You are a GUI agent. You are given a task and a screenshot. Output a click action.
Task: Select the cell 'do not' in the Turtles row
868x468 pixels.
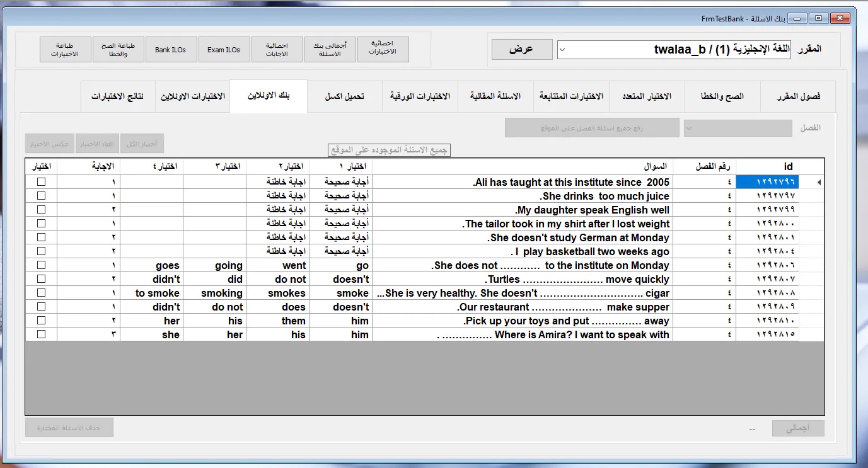(277, 279)
